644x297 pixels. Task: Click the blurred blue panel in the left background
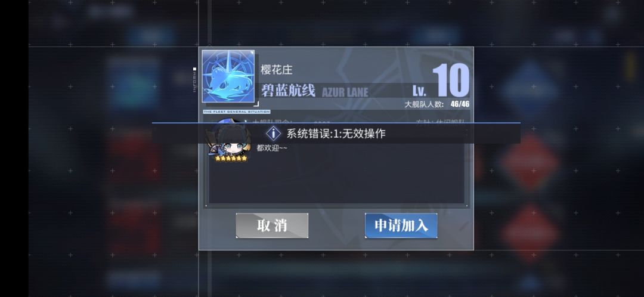click(132, 82)
